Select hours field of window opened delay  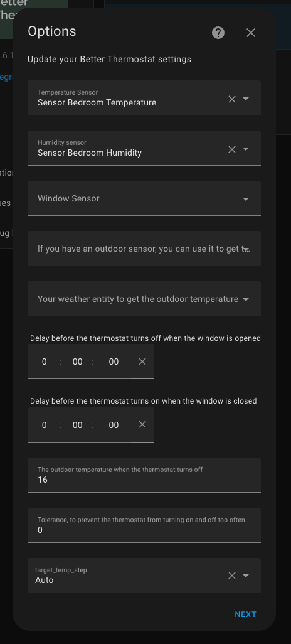click(45, 362)
